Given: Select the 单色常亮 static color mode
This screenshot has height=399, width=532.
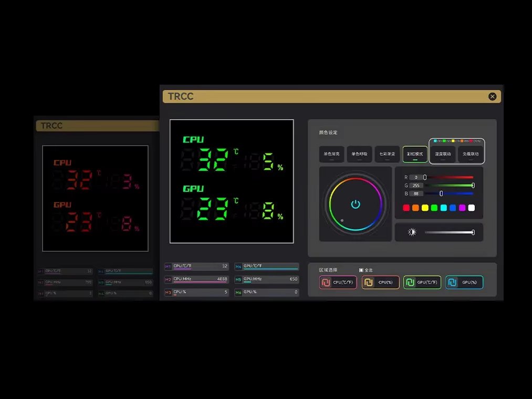Looking at the screenshot, I should click(331, 154).
